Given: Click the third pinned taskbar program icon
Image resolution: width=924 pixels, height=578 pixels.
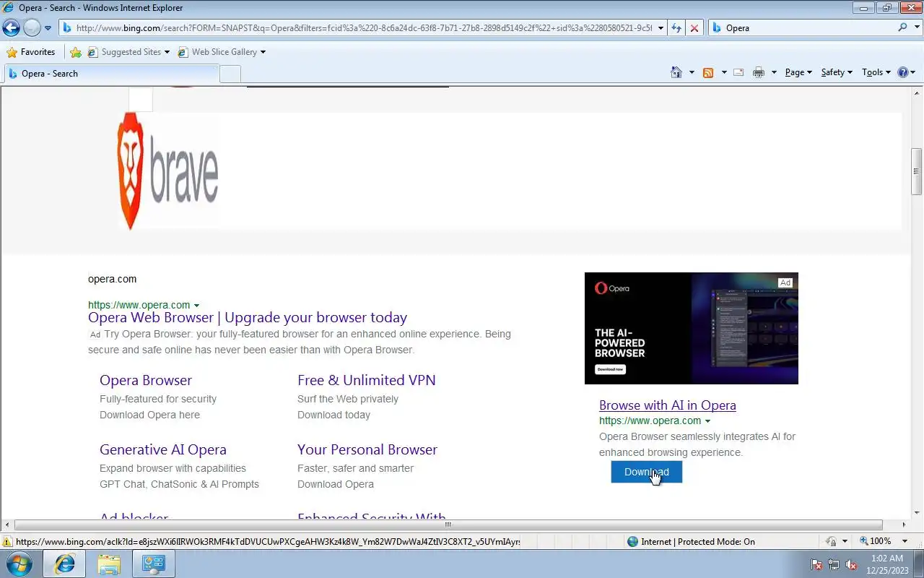Looking at the screenshot, I should click(154, 564).
